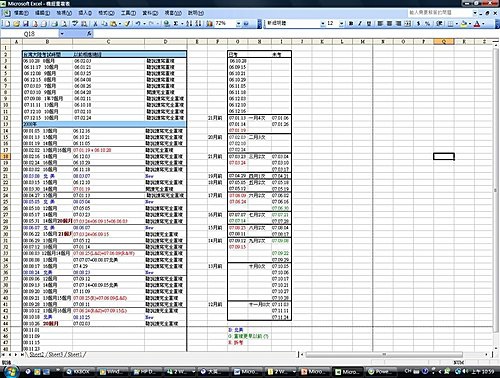Viewport: 500px width, 378px height.
Task: Center cell text horizontally
Action: tap(389, 23)
